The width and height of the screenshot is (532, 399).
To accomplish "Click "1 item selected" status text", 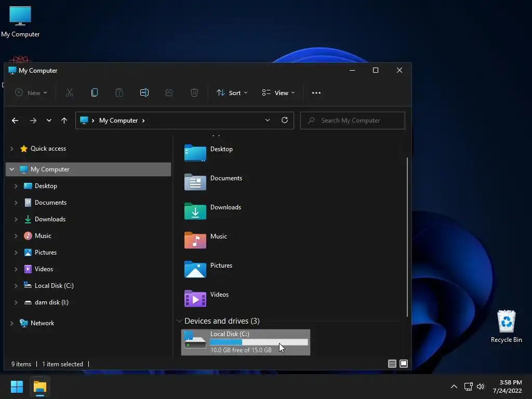I will pyautogui.click(x=63, y=364).
